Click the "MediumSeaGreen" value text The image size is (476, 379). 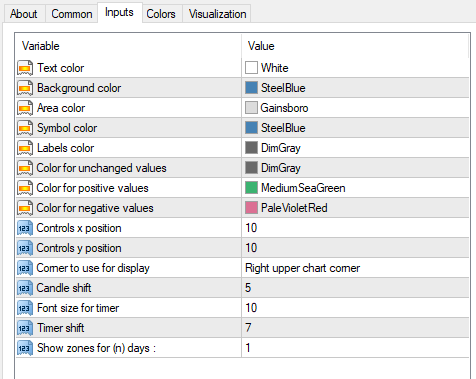click(x=303, y=188)
